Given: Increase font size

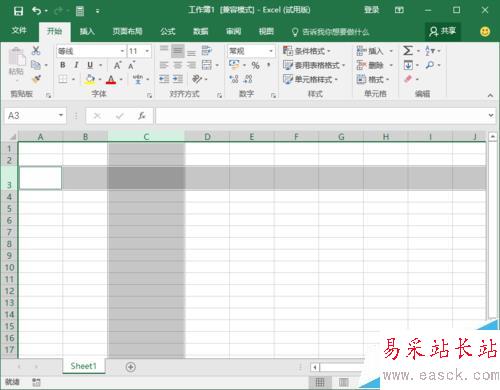Looking at the screenshot, I should (117, 65).
